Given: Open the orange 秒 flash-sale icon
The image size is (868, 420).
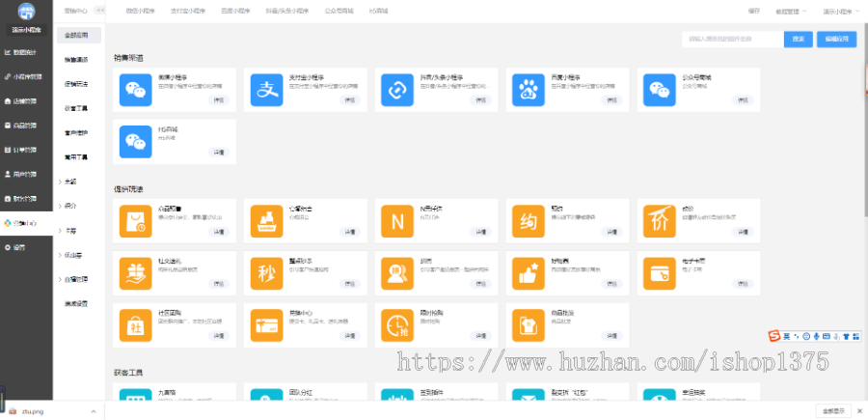Looking at the screenshot, I should (266, 273).
